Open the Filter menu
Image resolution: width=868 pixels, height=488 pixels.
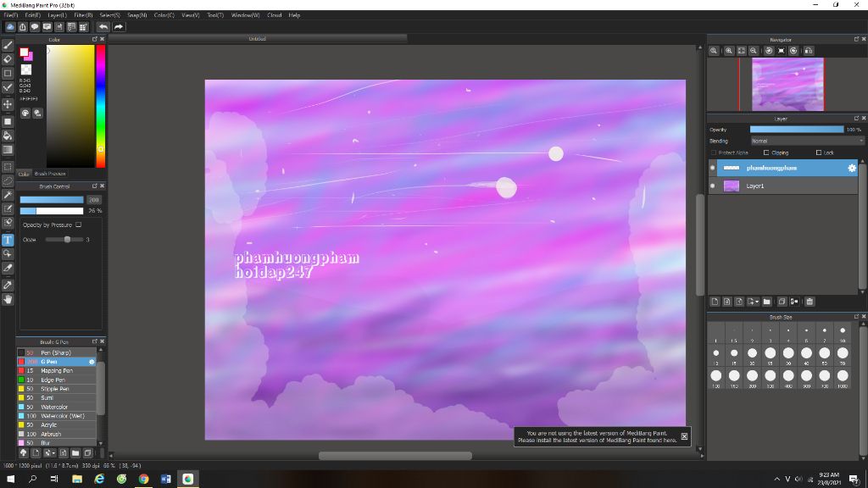84,15
